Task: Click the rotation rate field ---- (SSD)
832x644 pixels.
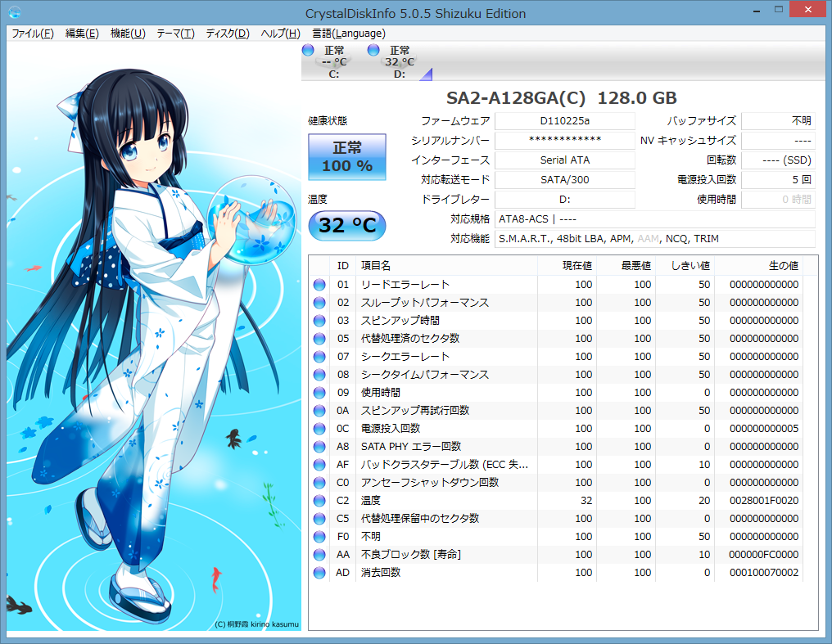Action: pyautogui.click(x=778, y=160)
